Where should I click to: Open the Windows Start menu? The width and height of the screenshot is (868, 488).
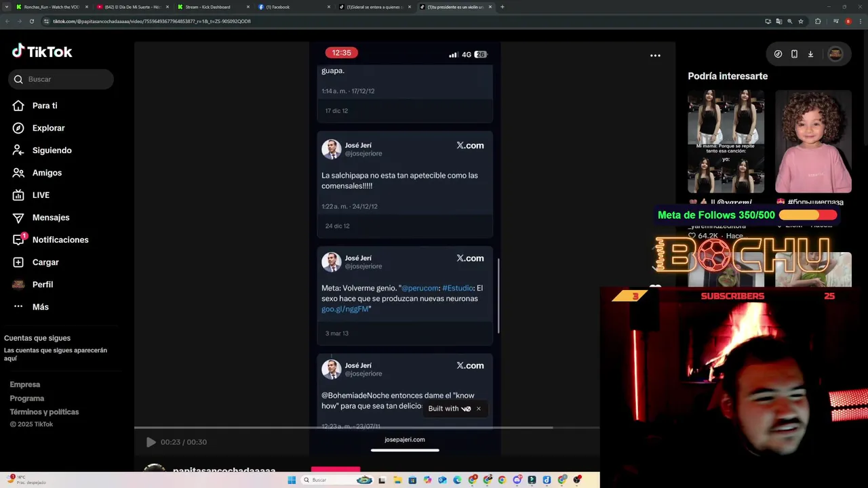tap(292, 480)
